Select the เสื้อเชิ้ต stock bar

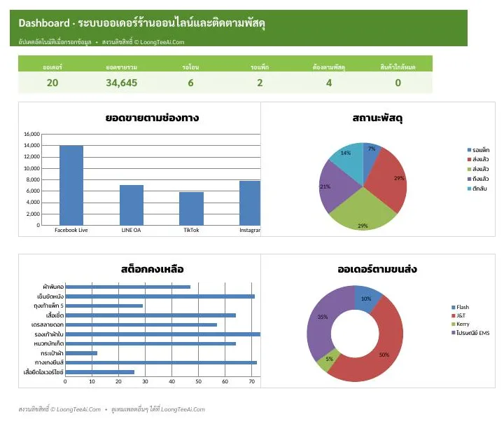[x=150, y=315]
